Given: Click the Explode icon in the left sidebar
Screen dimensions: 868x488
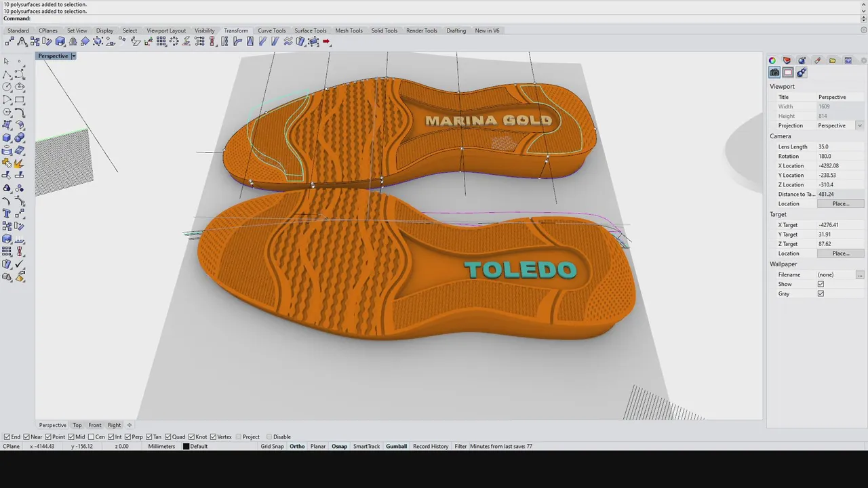Looking at the screenshot, I should [20, 163].
